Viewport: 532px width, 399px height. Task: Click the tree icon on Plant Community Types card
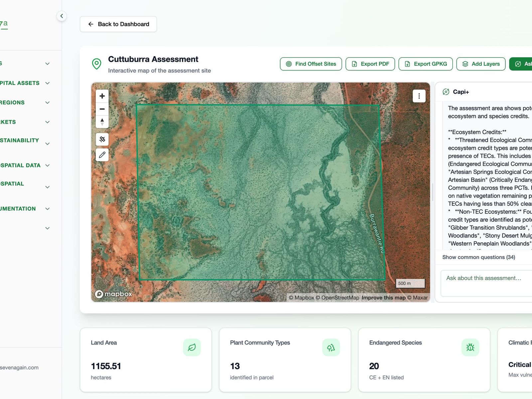coord(331,347)
